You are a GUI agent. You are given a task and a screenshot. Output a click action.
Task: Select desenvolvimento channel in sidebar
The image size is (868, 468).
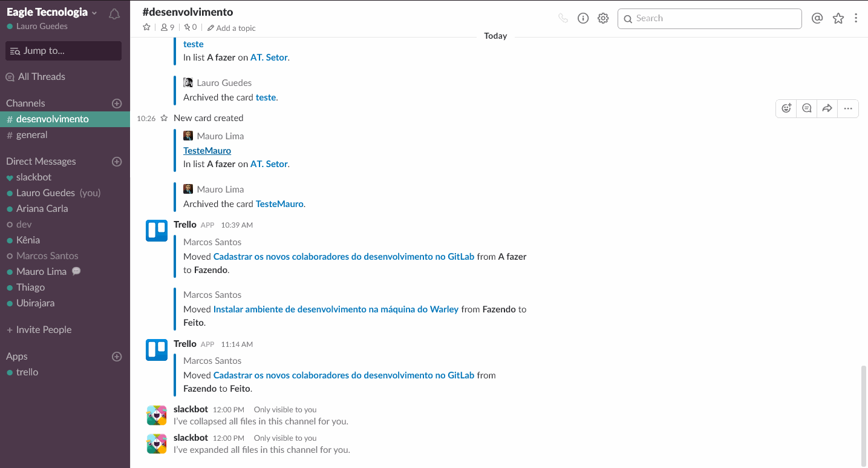(x=65, y=119)
